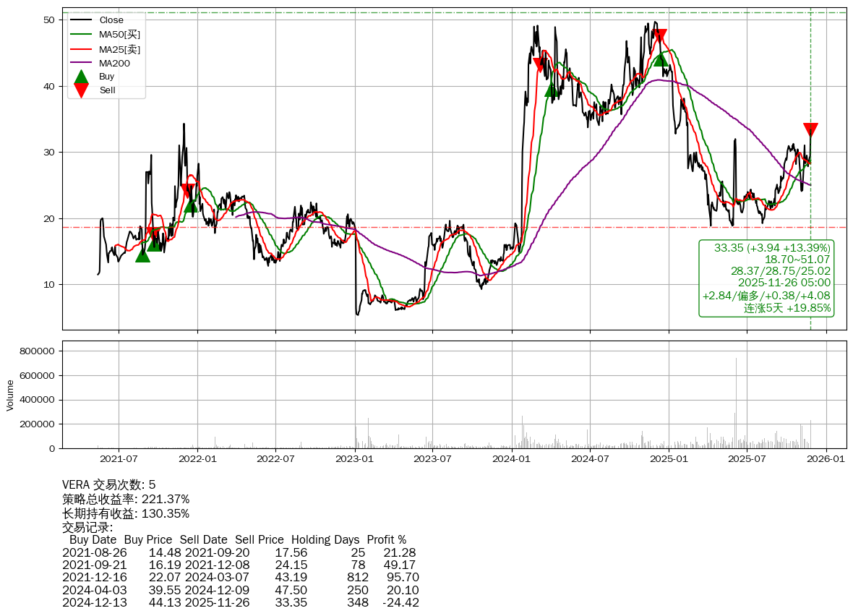The image size is (853, 616).
Task: Select the Buy marker from April 2024
Action: click(x=551, y=89)
